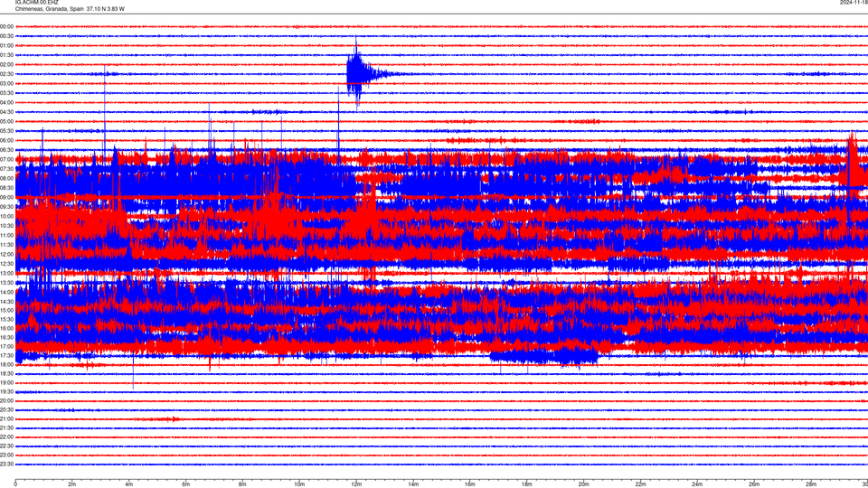Click the 03:30 time label

(6, 93)
